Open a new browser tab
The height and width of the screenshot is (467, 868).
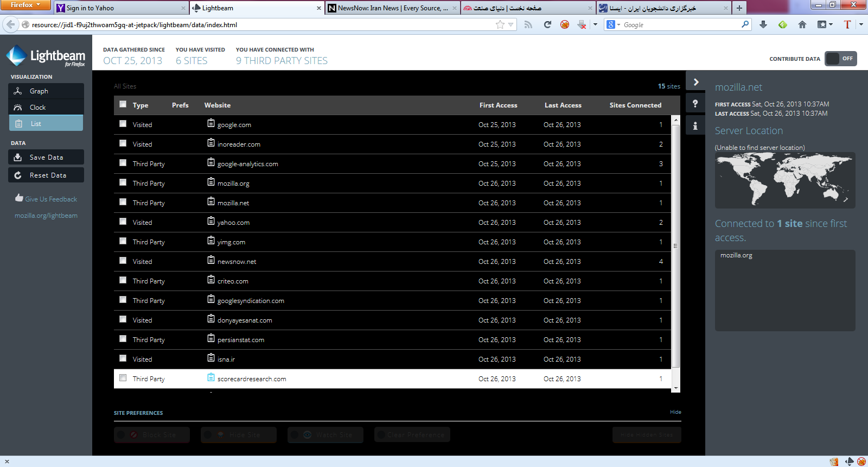(739, 8)
